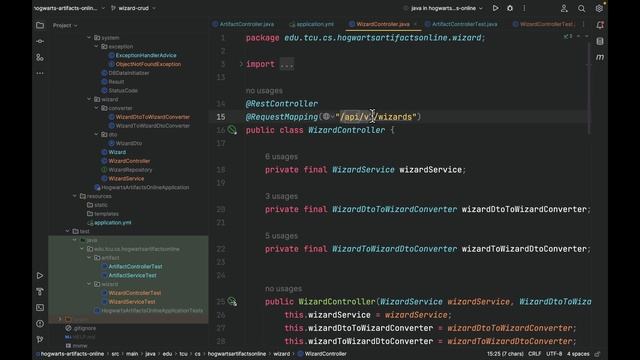640x360 pixels.
Task: Show more tool windows ellipsis icon
Action: pos(40,73)
